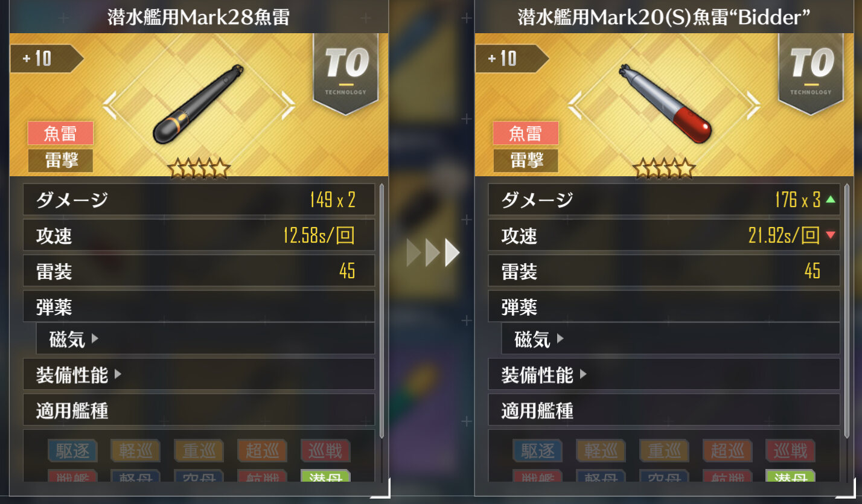This screenshot has width=862, height=504.
Task: Expand 装備性能 section in Mark28 panel
Action: (199, 375)
